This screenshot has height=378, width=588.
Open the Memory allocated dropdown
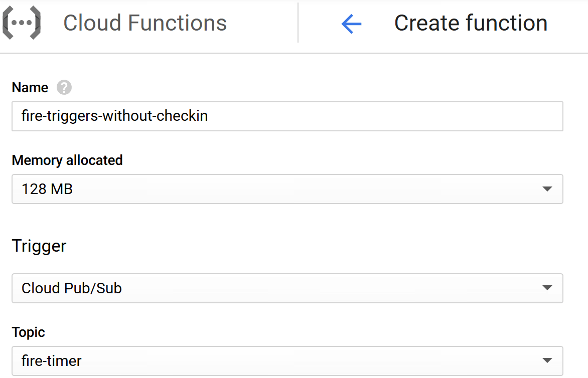click(x=287, y=189)
